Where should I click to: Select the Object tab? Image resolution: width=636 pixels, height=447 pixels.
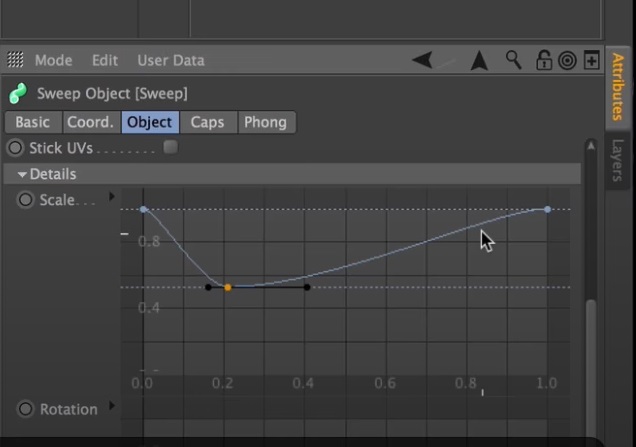click(150, 122)
